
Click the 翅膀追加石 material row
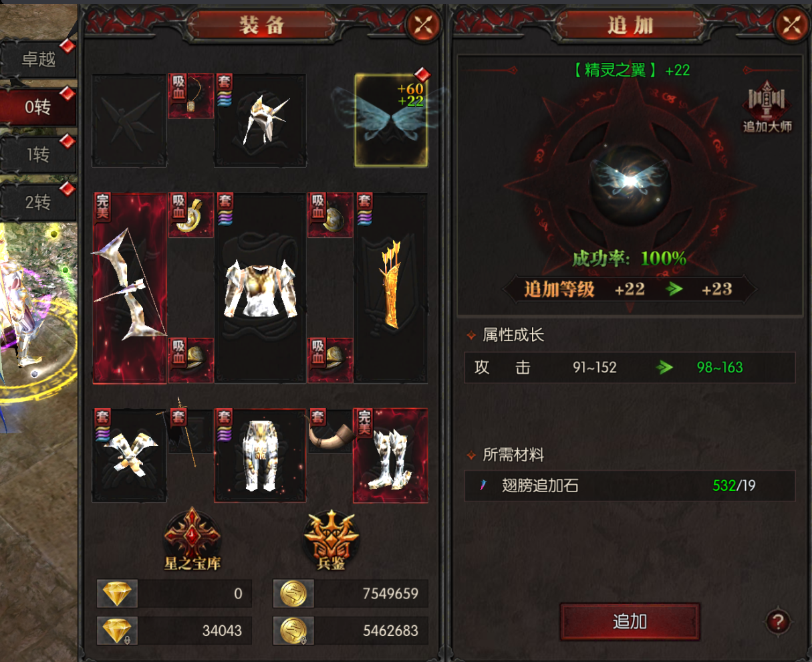630,485
